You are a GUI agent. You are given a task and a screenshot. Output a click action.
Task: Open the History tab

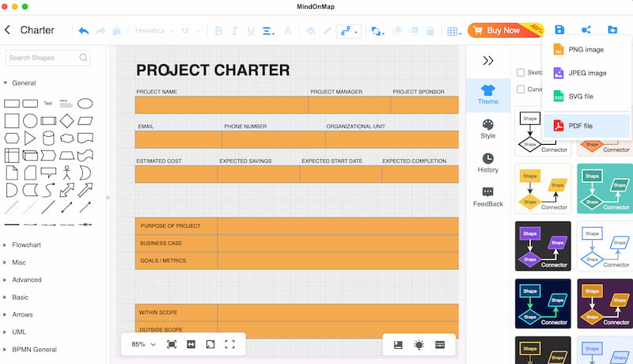point(488,163)
